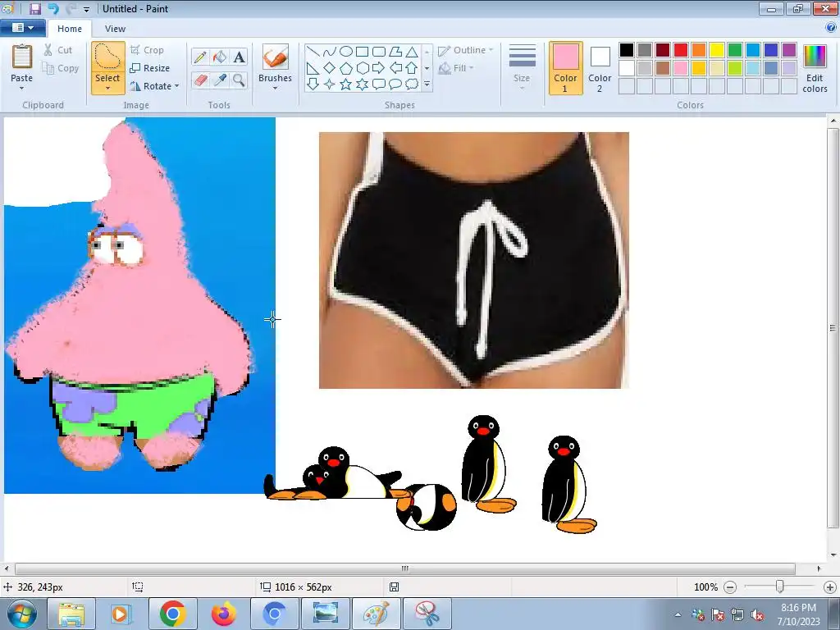Open the Windows Start button

21,614
